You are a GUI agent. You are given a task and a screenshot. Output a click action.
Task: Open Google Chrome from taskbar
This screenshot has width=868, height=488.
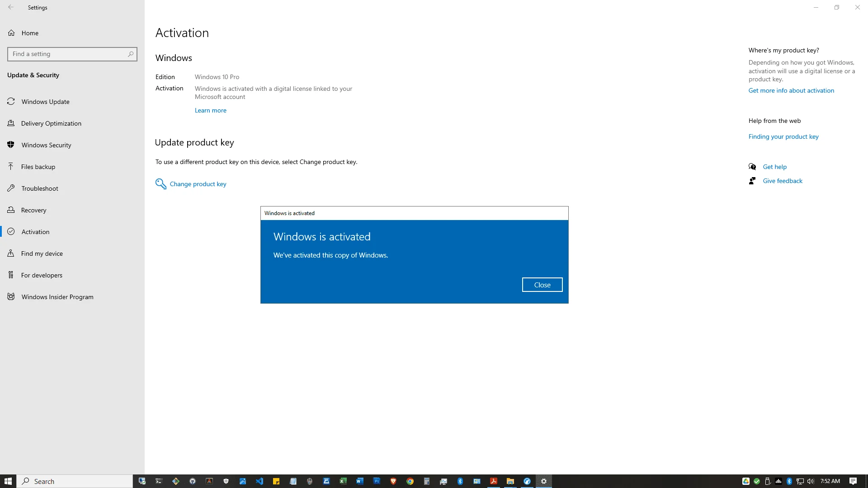click(x=410, y=481)
